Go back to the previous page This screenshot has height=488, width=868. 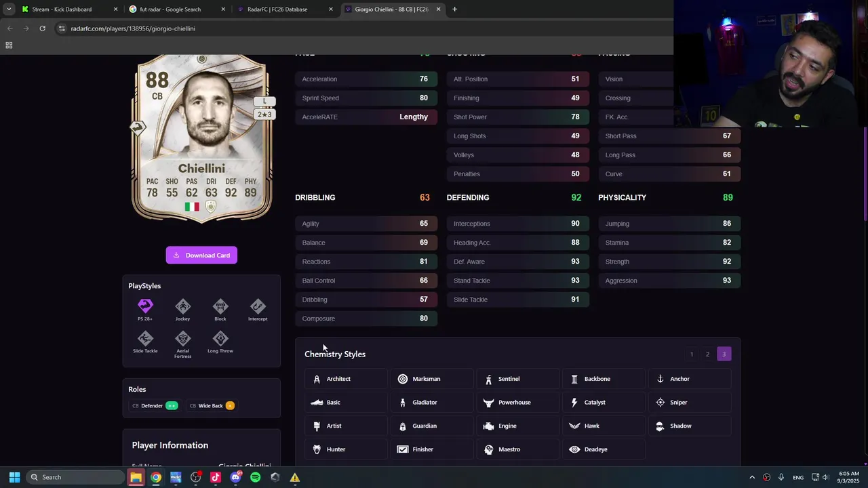(x=9, y=28)
